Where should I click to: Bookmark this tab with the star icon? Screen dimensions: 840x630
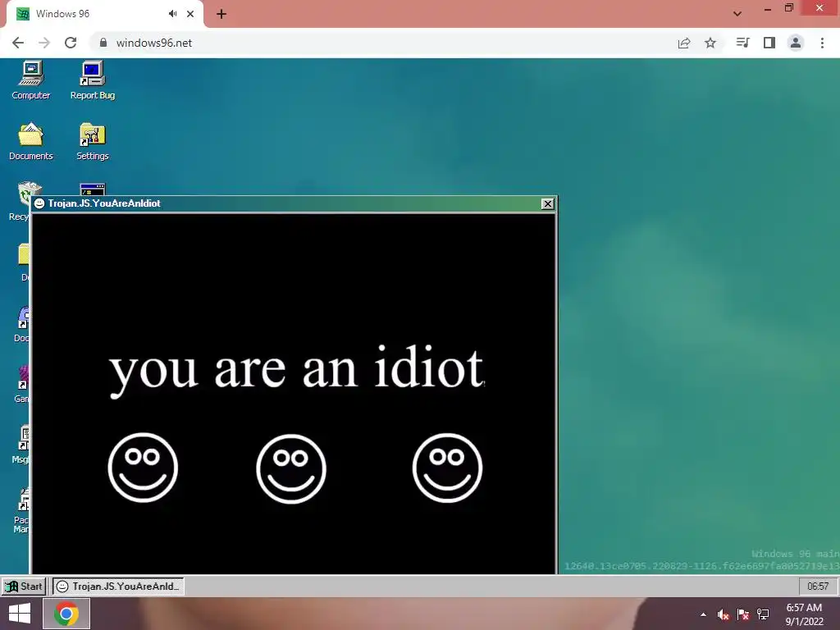point(710,43)
